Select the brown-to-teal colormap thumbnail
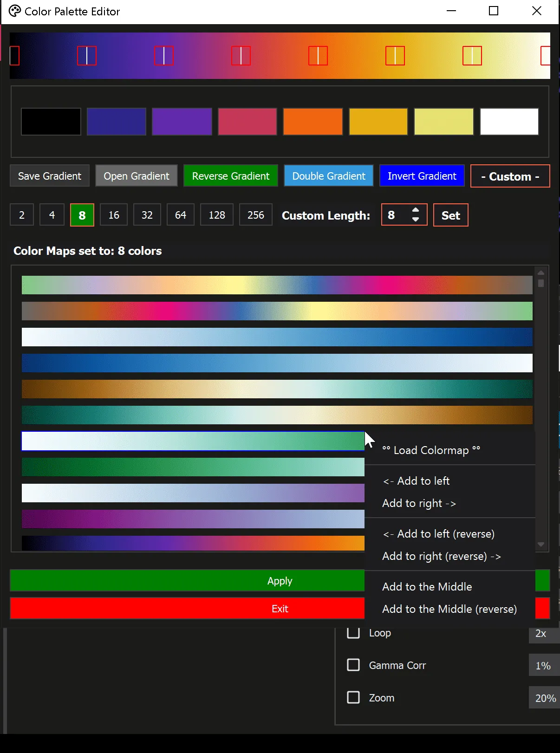 pyautogui.click(x=277, y=389)
